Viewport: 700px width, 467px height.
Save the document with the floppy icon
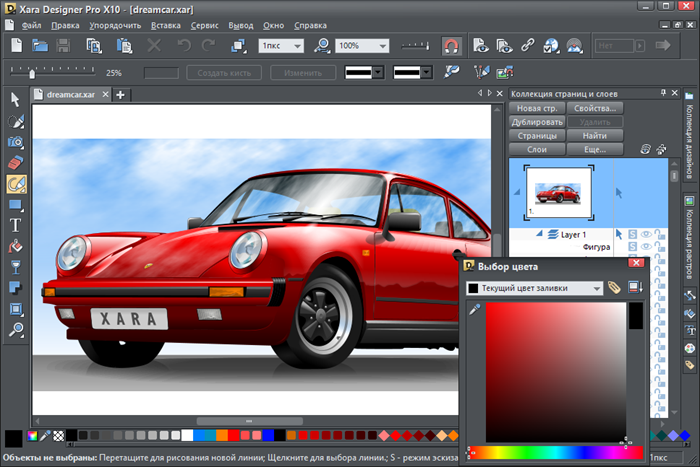[63, 45]
